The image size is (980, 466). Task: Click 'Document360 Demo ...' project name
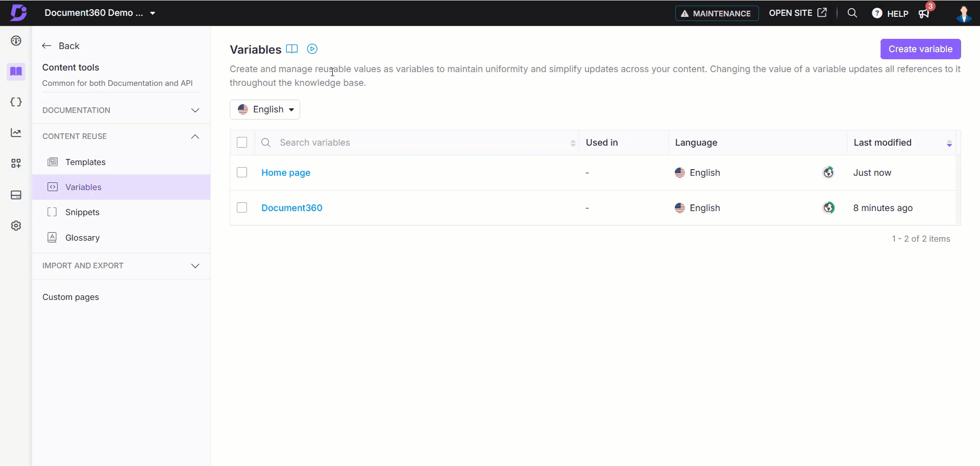[x=94, y=13]
